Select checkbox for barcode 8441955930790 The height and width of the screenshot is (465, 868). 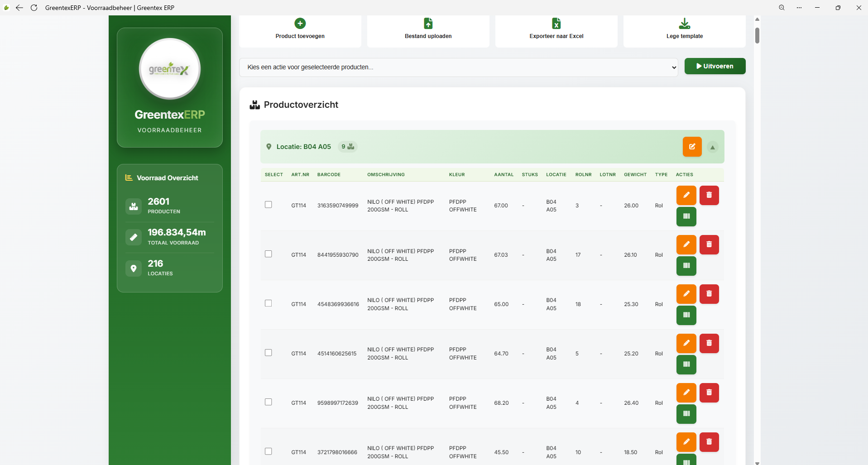tap(269, 254)
